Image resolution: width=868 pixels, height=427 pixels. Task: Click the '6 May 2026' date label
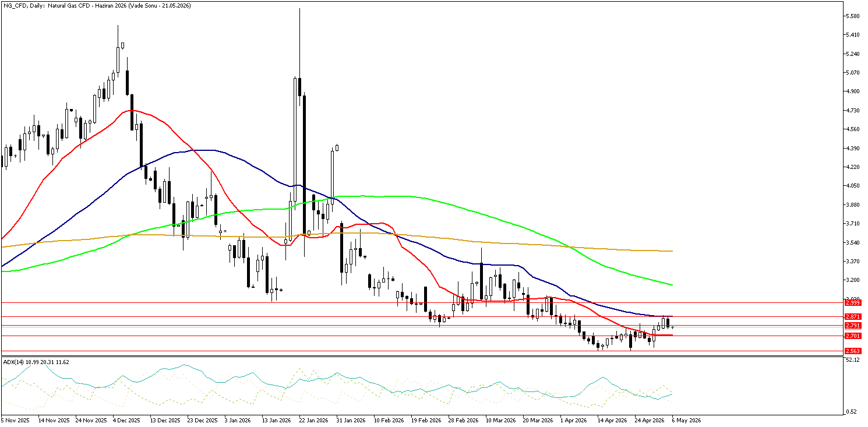[686, 420]
